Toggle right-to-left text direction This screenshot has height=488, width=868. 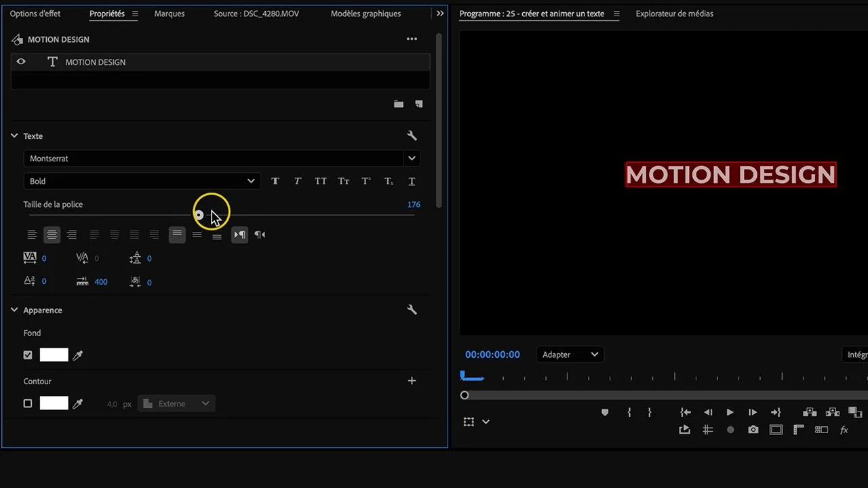click(x=260, y=235)
